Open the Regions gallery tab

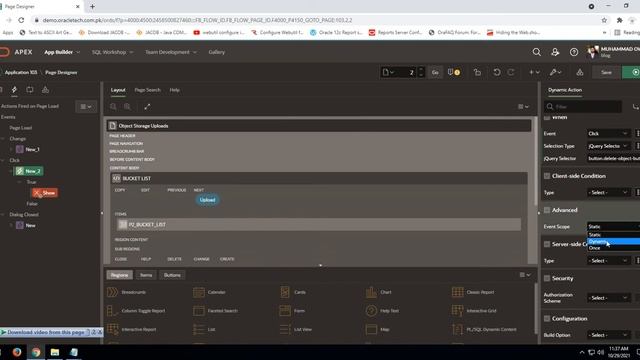pos(119,275)
